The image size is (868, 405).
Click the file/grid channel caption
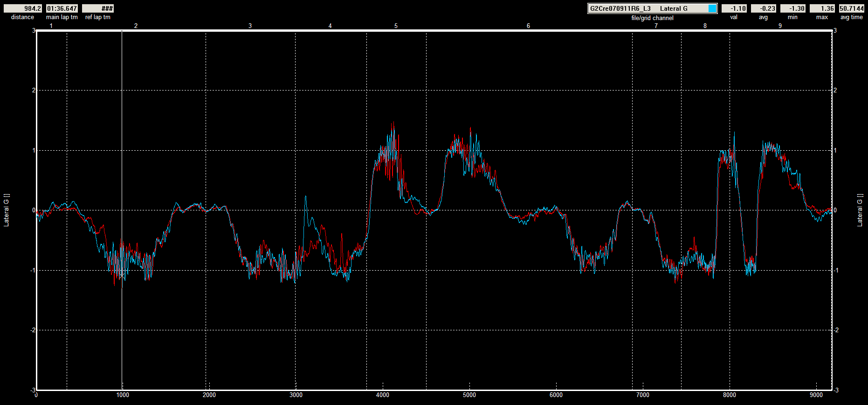(x=652, y=18)
